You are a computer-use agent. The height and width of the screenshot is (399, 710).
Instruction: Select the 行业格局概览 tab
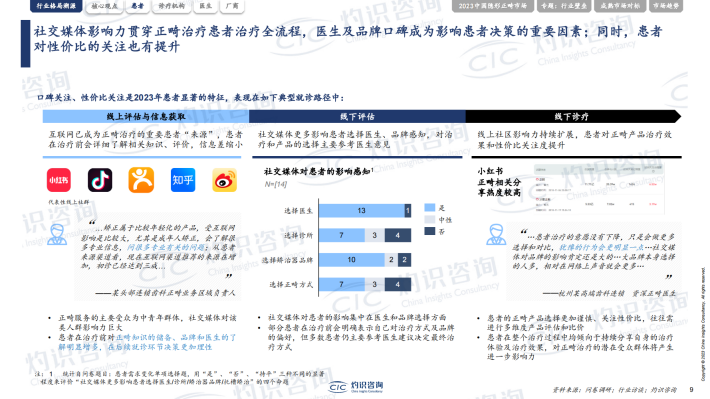(56, 6)
